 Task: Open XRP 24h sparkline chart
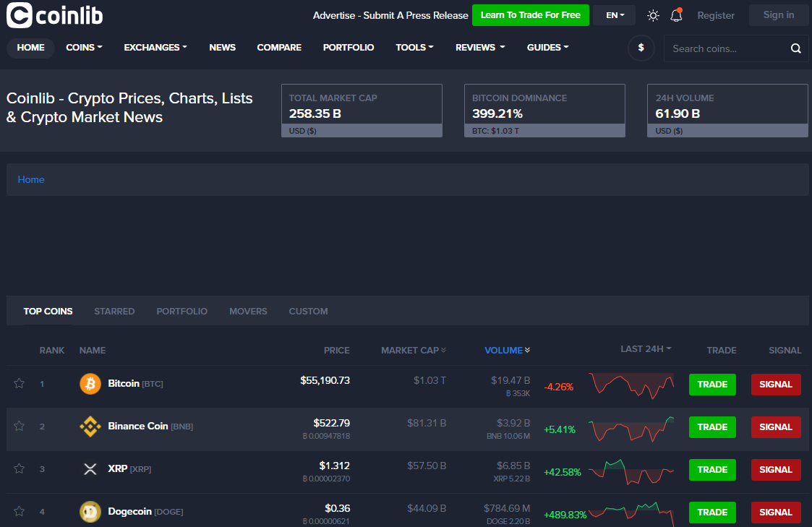point(631,471)
